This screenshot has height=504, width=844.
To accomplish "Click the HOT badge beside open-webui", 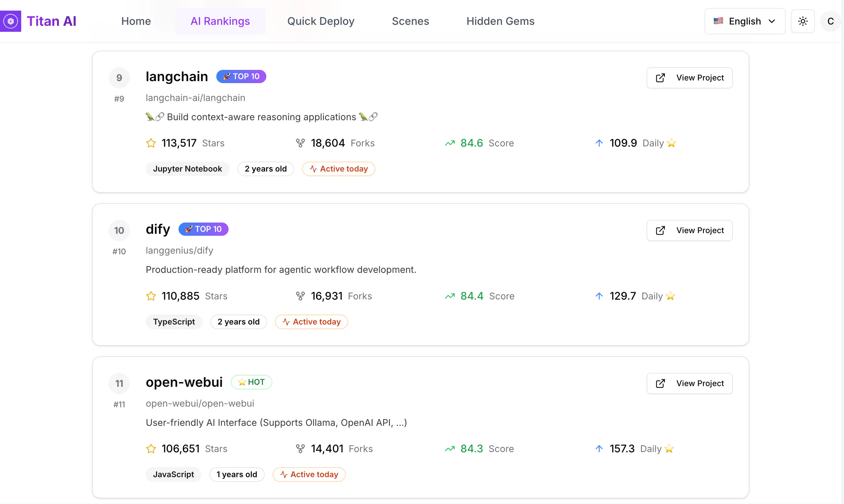I will pos(252,382).
